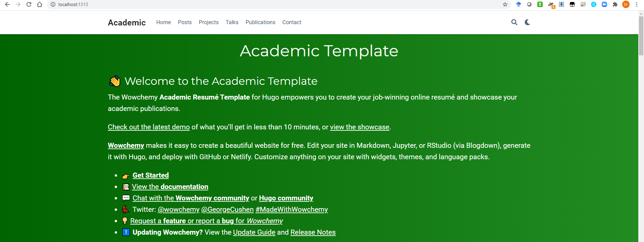This screenshot has width=644, height=242.
Task: Open 'Request a feature or report a bug' link
Action: (x=207, y=221)
